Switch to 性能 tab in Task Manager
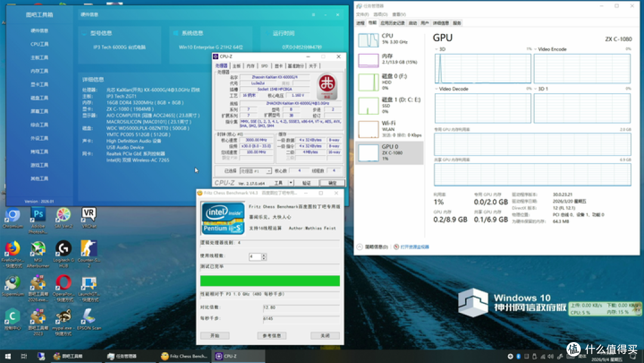644x363 pixels. pos(372,23)
